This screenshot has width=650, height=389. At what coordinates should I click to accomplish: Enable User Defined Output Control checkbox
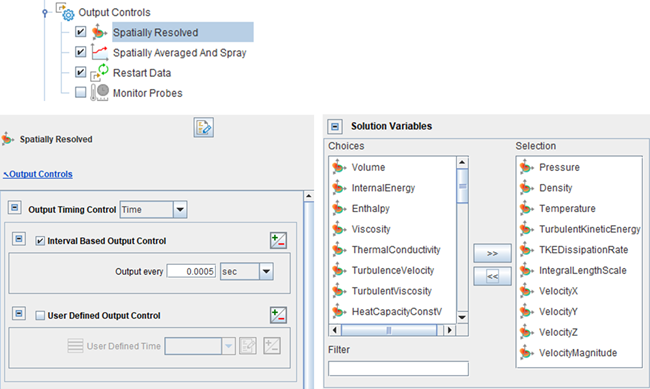40,316
